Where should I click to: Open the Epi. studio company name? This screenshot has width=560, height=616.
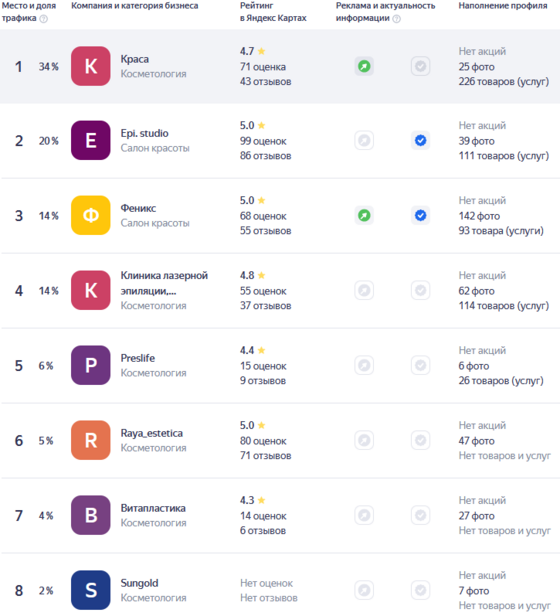coord(144,133)
